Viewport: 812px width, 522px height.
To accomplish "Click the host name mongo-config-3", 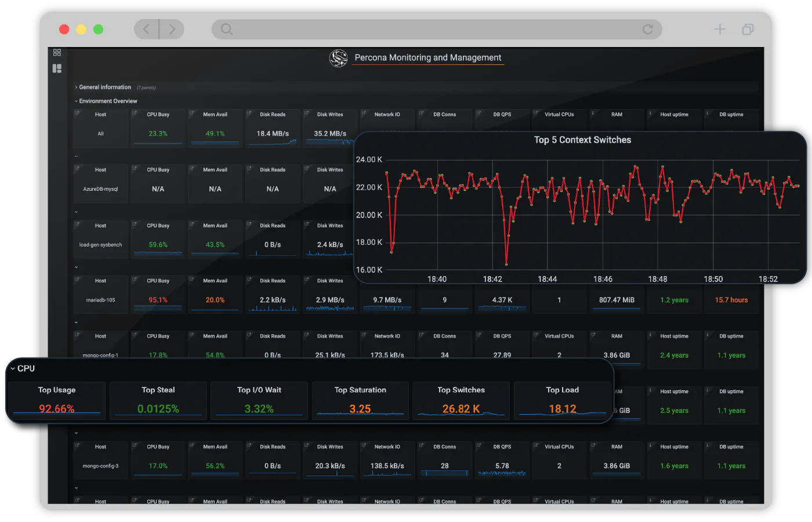I will (100, 466).
